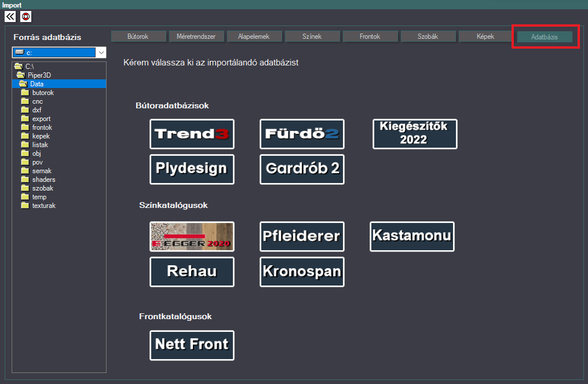Import the Fürdő2 furniture database
The width and height of the screenshot is (588, 384).
(x=302, y=134)
